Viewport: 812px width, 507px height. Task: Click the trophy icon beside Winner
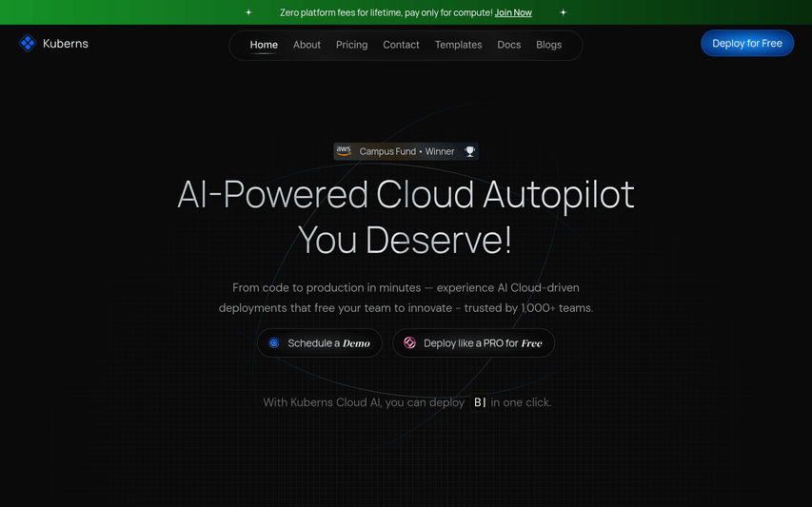click(x=469, y=151)
